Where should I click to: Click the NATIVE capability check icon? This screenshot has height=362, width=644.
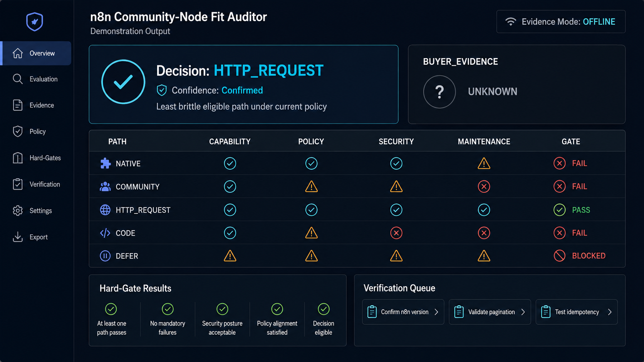click(x=230, y=163)
